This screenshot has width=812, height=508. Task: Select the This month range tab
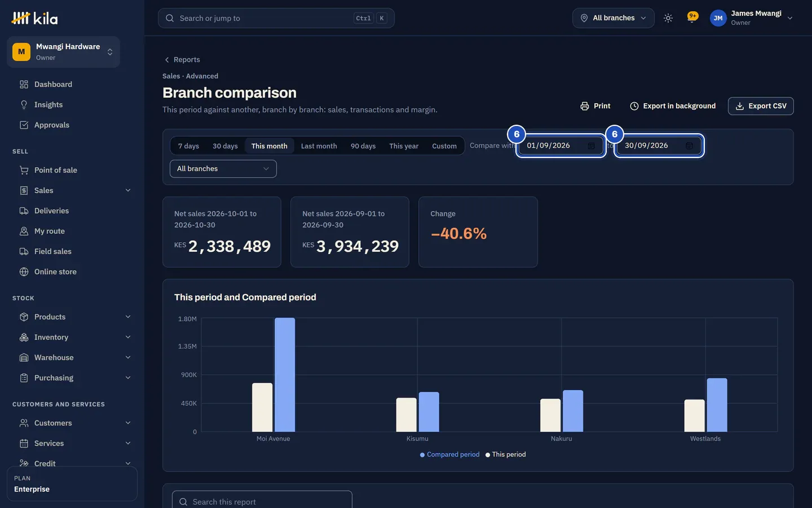point(270,146)
